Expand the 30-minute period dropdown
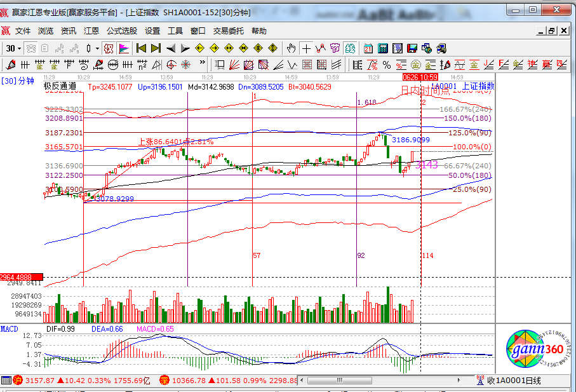 tap(19, 48)
